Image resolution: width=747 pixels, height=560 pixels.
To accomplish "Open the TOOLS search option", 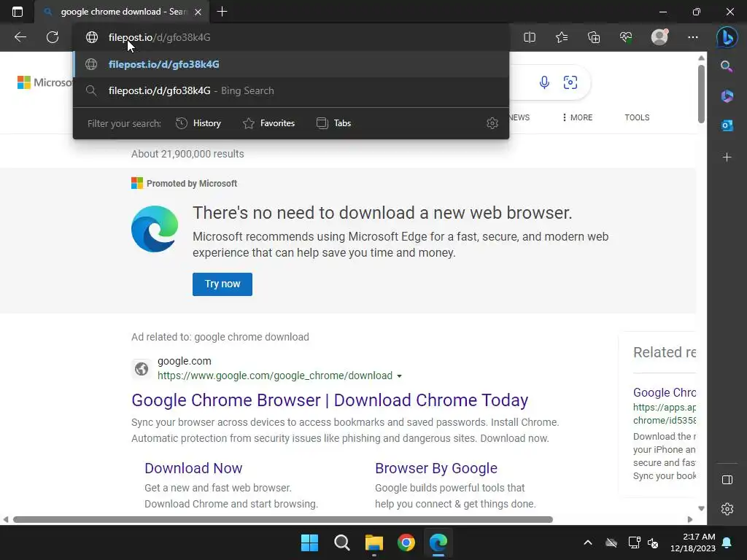I will coord(637,117).
